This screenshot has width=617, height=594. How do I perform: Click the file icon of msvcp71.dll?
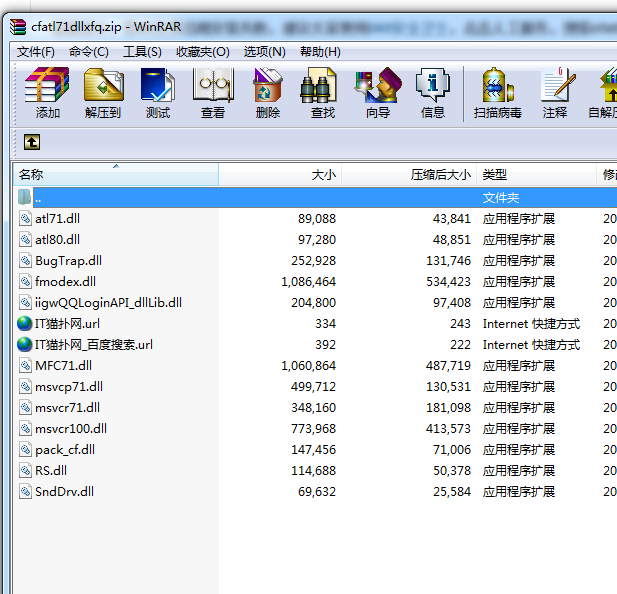(x=25, y=386)
